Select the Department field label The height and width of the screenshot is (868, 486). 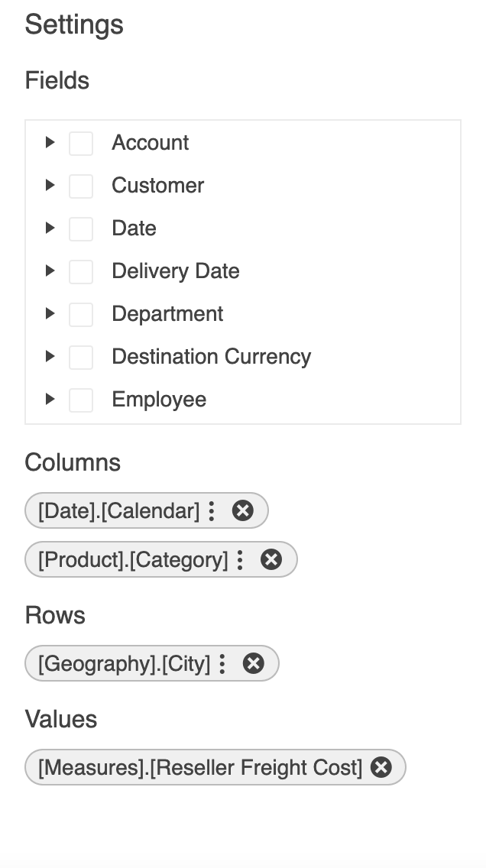(x=167, y=314)
